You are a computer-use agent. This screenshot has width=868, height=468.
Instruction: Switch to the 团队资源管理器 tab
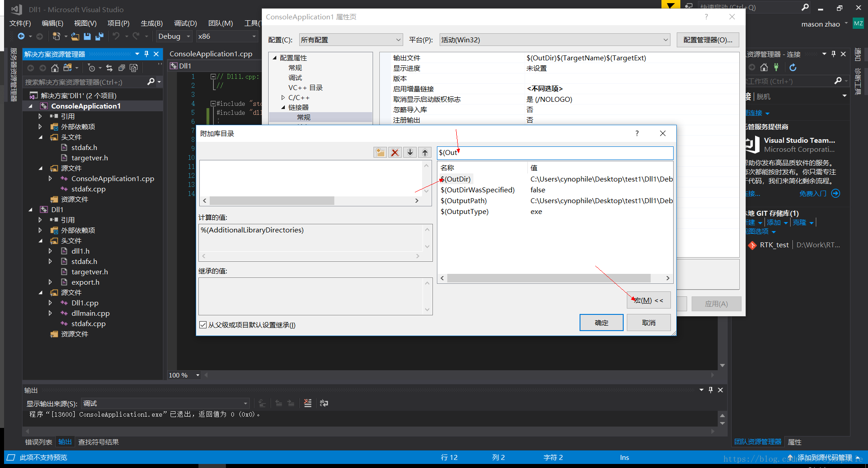[x=758, y=441]
